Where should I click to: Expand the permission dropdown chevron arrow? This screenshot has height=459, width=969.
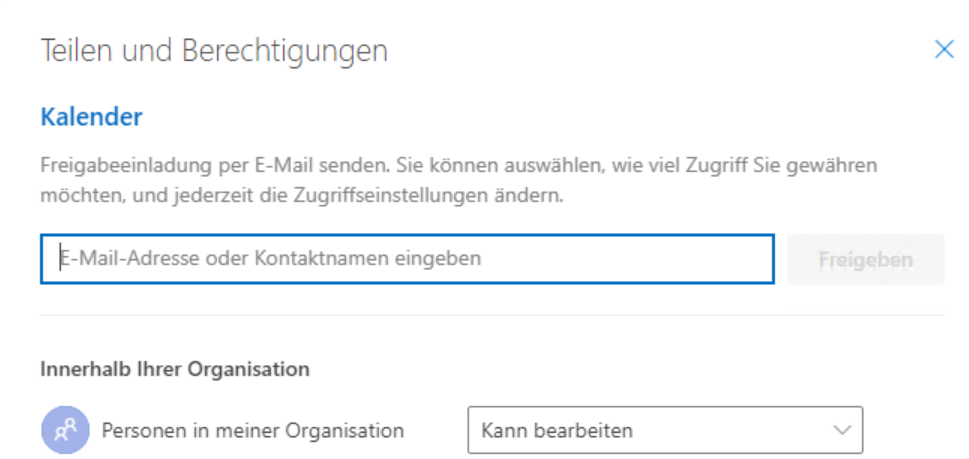point(841,430)
